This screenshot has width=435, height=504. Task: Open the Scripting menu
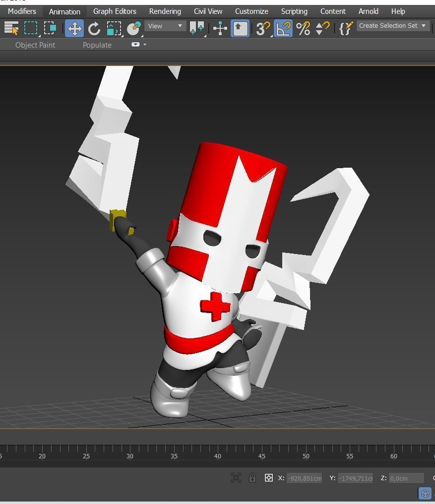[294, 11]
